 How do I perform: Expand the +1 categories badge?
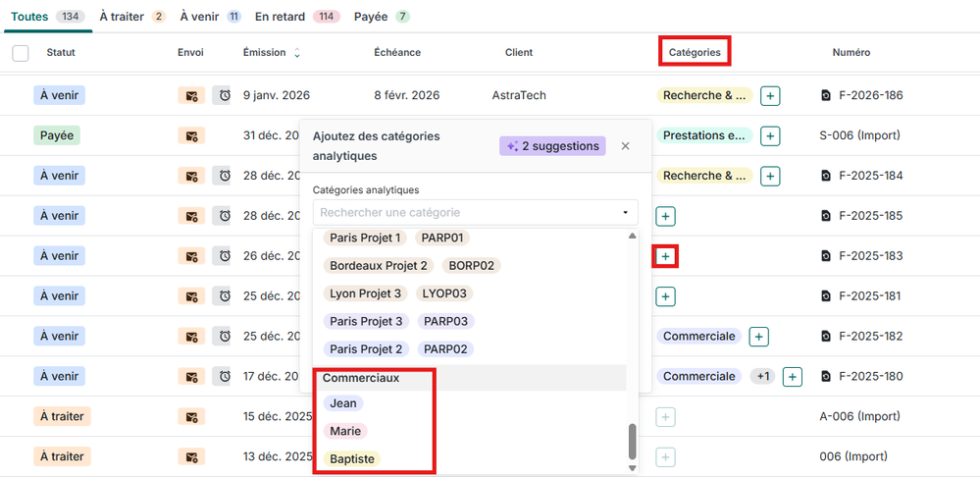tap(761, 377)
